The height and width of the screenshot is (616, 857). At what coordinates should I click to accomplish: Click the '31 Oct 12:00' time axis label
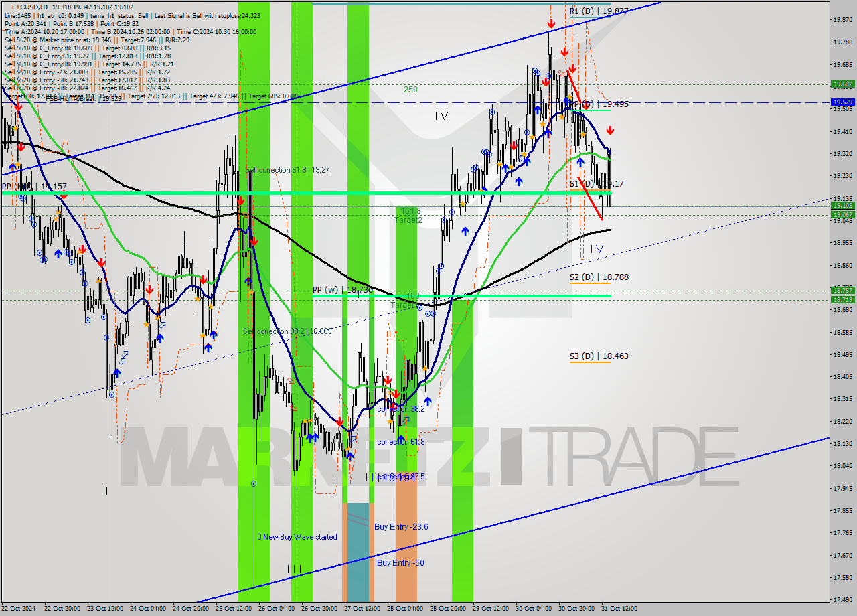coord(621,609)
